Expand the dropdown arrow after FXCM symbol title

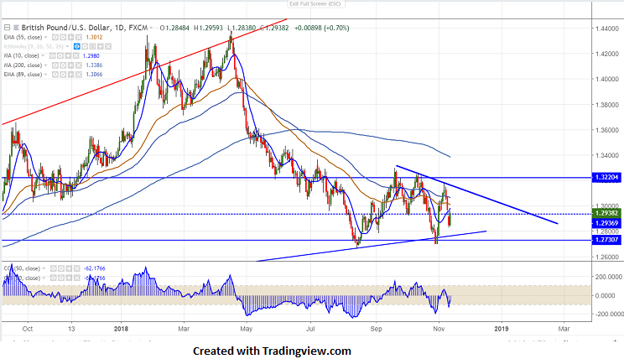151,28
